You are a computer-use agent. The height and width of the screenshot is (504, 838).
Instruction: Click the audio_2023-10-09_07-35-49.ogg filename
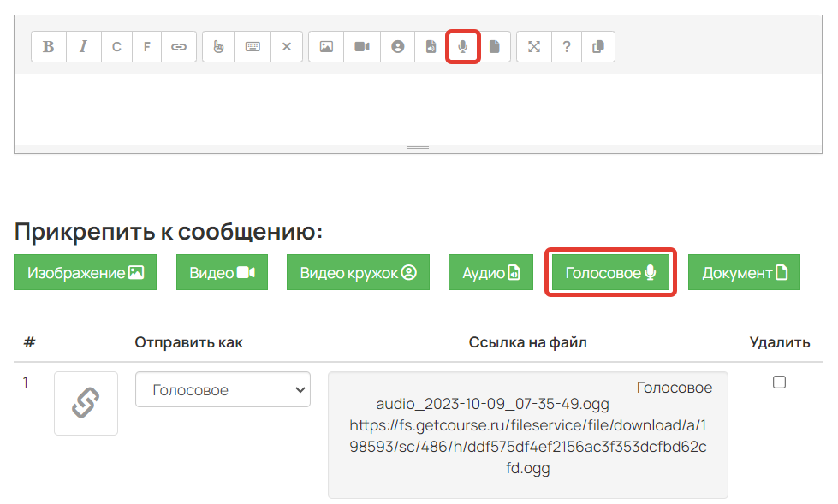[x=492, y=404]
